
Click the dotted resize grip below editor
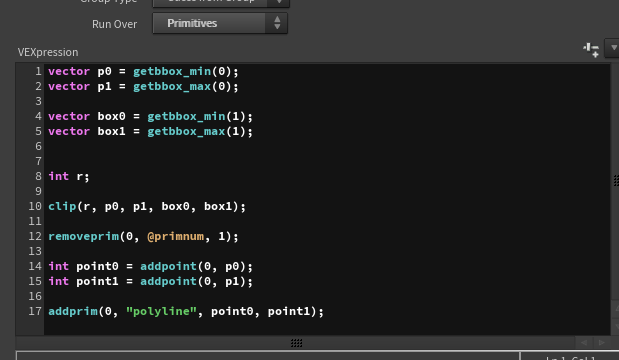point(296,343)
